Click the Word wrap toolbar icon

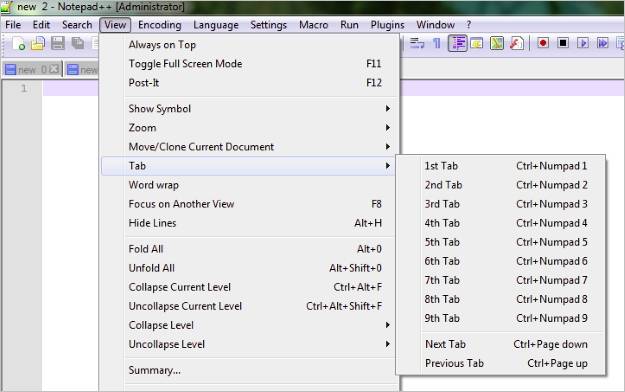(x=417, y=43)
